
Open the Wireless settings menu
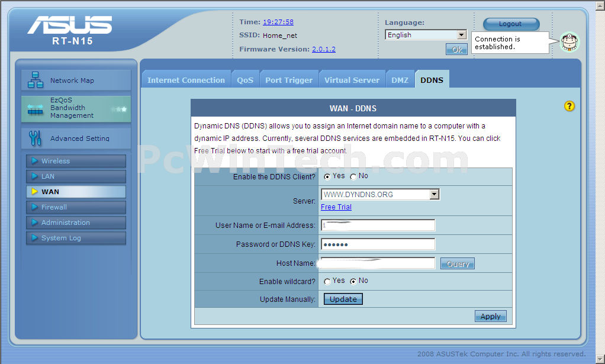[76, 161]
